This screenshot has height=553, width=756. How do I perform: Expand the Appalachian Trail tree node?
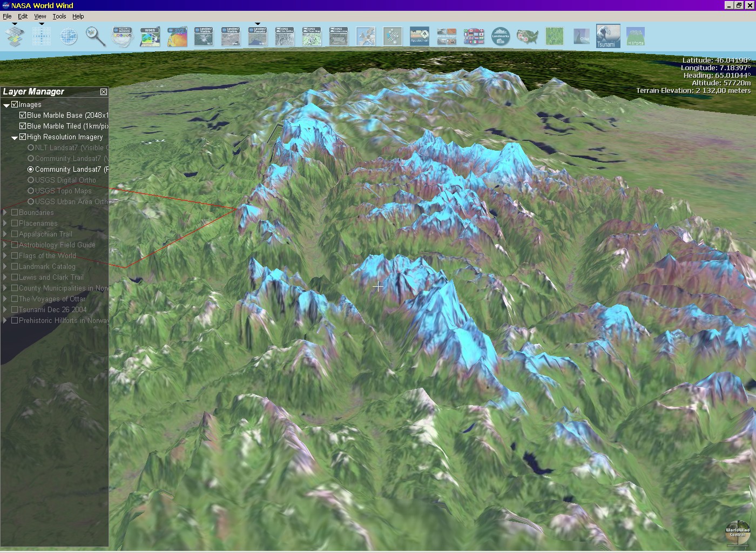[5, 234]
